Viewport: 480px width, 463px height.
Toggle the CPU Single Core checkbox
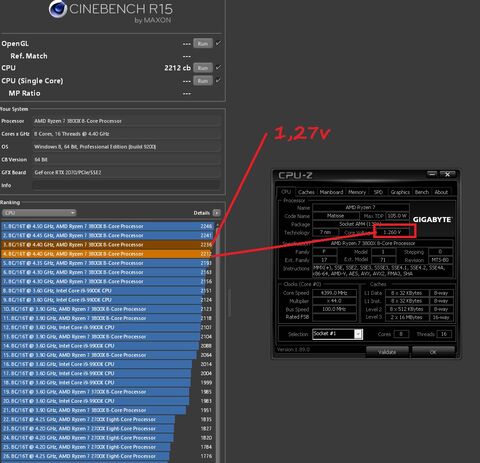click(x=218, y=80)
